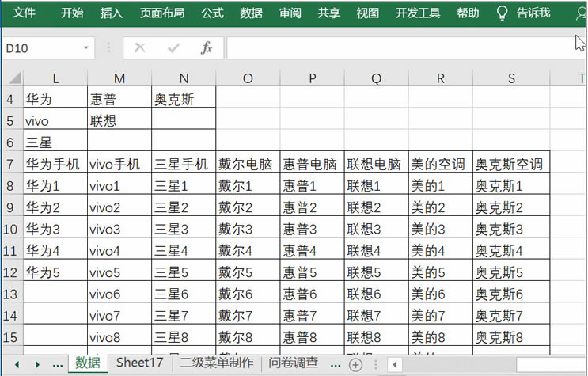Switch to the Sheet17 sheet tab
This screenshot has height=376, width=588.
(139, 363)
